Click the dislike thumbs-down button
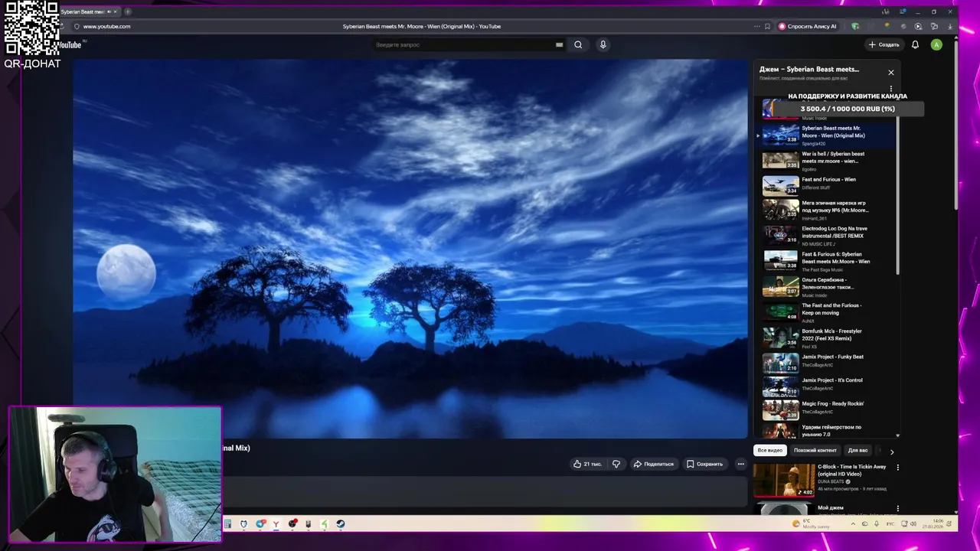 pos(616,464)
